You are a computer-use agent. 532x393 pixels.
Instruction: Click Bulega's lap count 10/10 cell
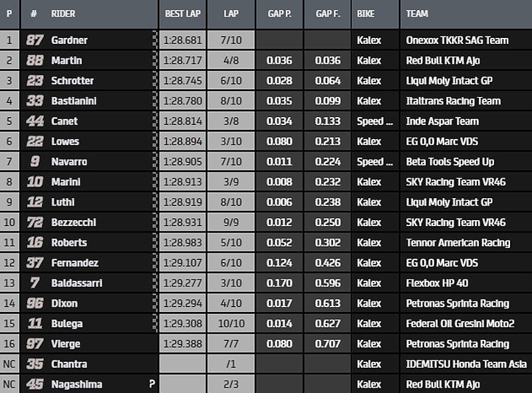231,324
